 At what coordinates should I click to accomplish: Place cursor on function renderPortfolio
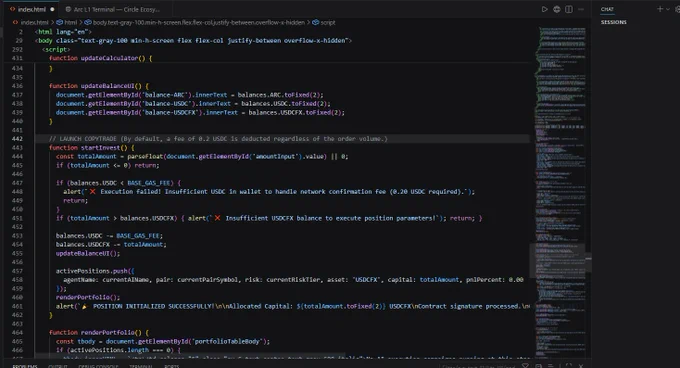pos(99,332)
